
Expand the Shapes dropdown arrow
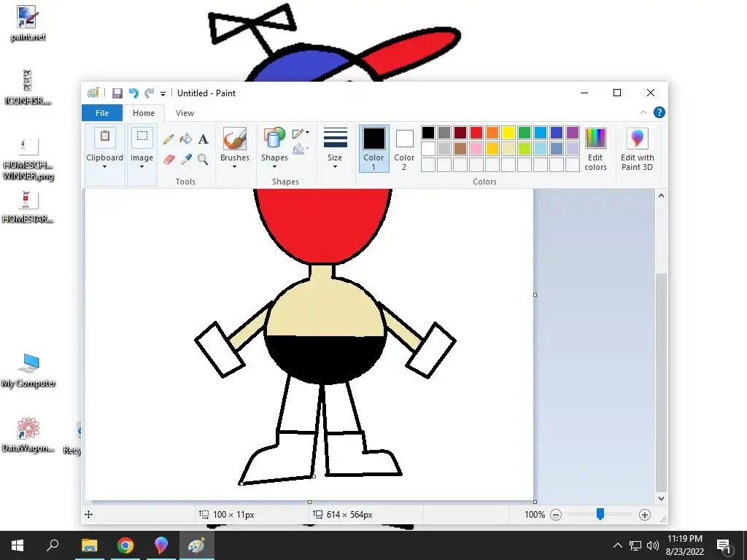click(x=274, y=167)
